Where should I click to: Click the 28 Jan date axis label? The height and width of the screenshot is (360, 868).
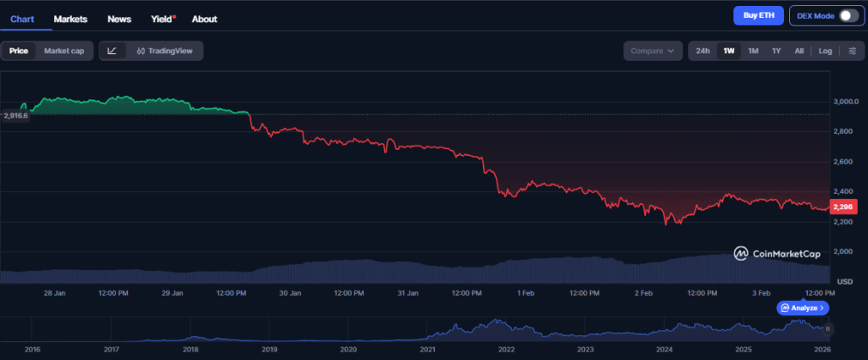[55, 292]
